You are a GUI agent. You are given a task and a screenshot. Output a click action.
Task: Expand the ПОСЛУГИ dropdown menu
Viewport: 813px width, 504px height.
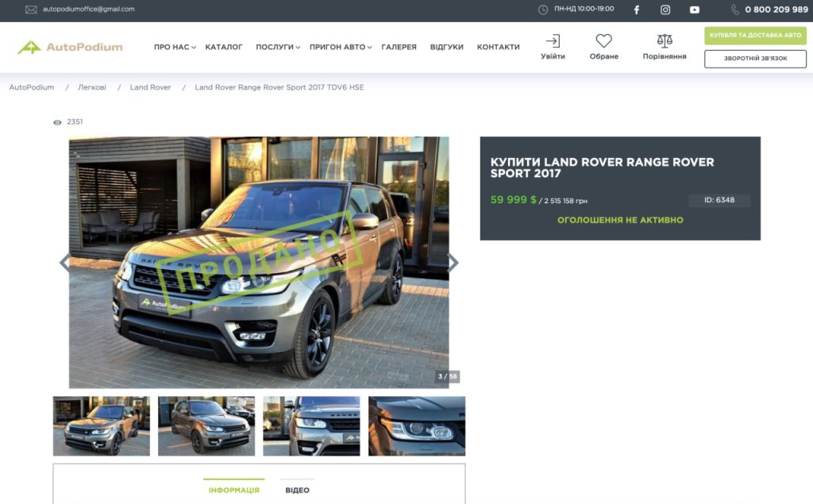(x=277, y=47)
